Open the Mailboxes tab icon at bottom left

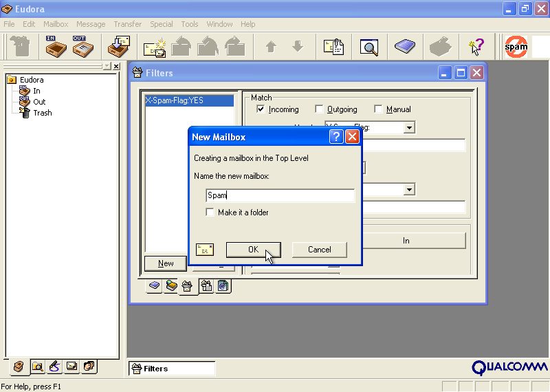point(19,367)
